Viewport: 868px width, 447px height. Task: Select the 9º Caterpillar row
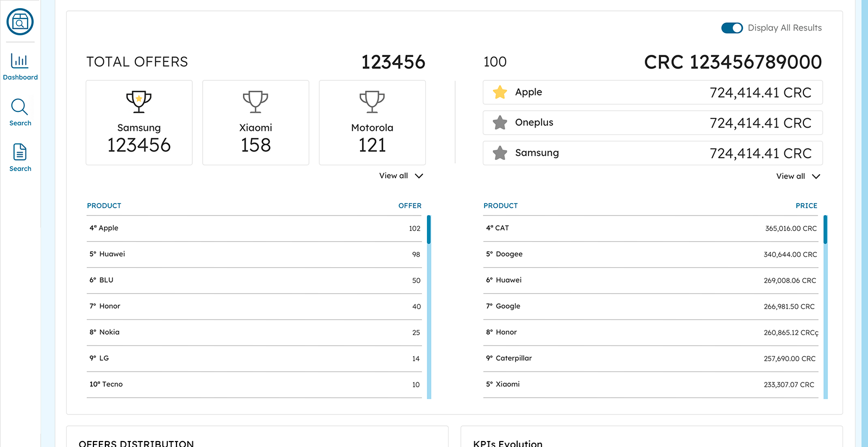coord(651,359)
